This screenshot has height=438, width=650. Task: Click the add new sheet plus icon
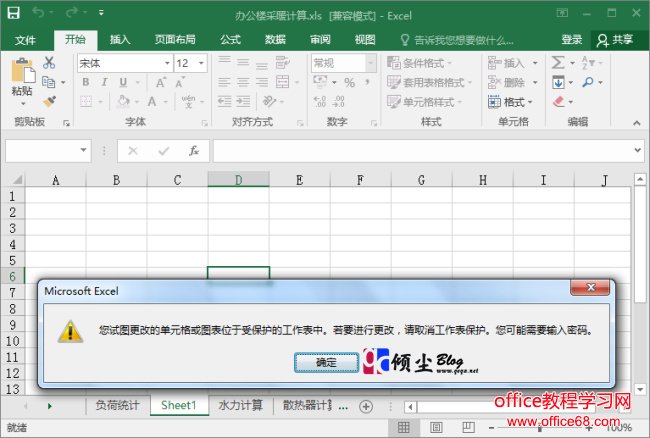pos(366,407)
